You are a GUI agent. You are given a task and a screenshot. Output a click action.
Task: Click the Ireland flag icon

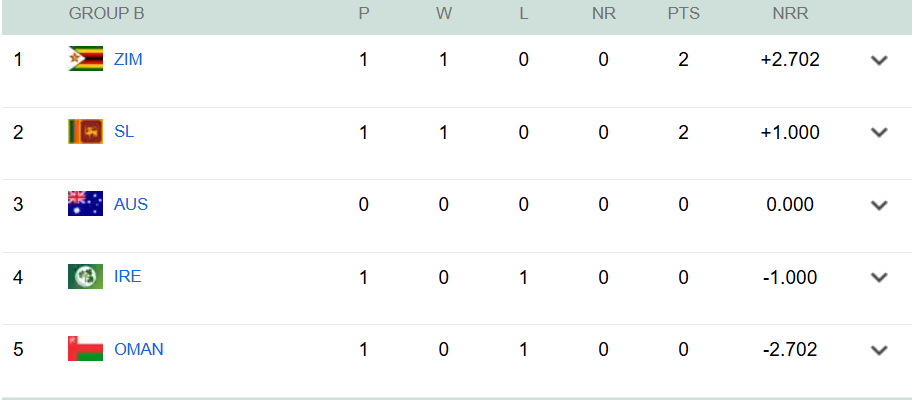point(85,276)
